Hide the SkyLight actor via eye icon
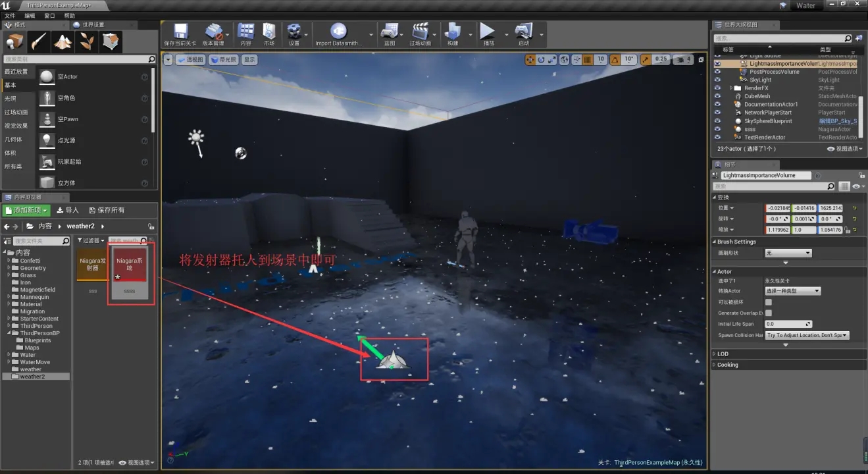 coord(718,80)
